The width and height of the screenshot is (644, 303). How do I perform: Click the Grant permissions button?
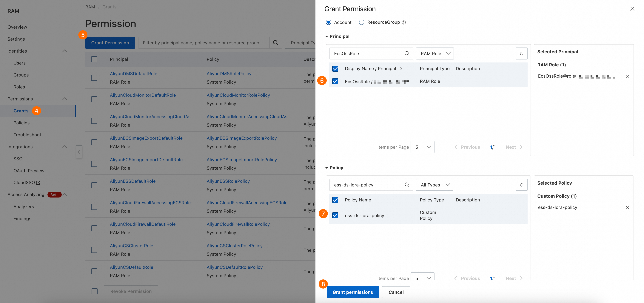point(352,292)
